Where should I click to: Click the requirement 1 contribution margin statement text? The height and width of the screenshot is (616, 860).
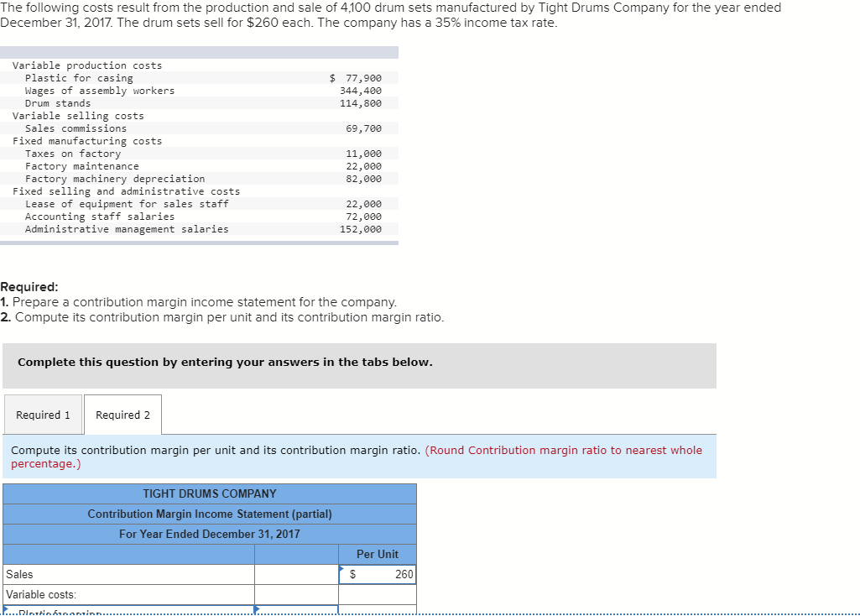click(199, 302)
